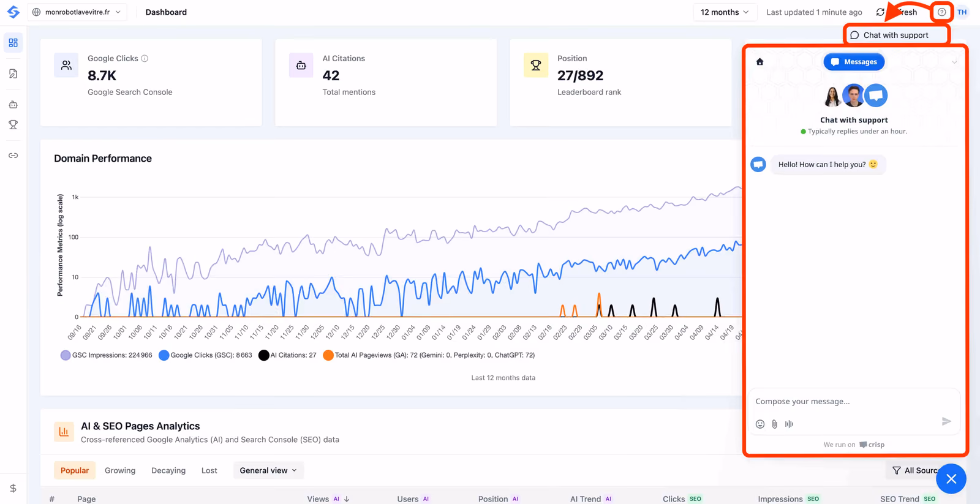Click the Last updated 1 minute ago text

[x=814, y=12]
